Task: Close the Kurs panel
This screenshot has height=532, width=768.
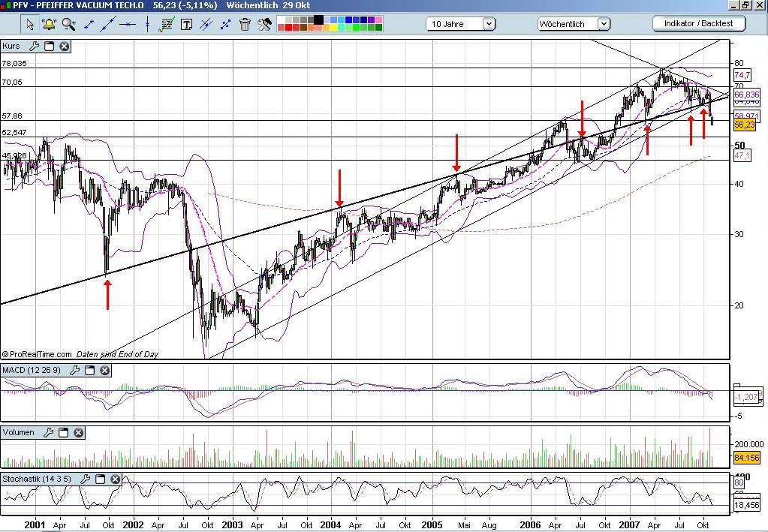Action: (64, 46)
